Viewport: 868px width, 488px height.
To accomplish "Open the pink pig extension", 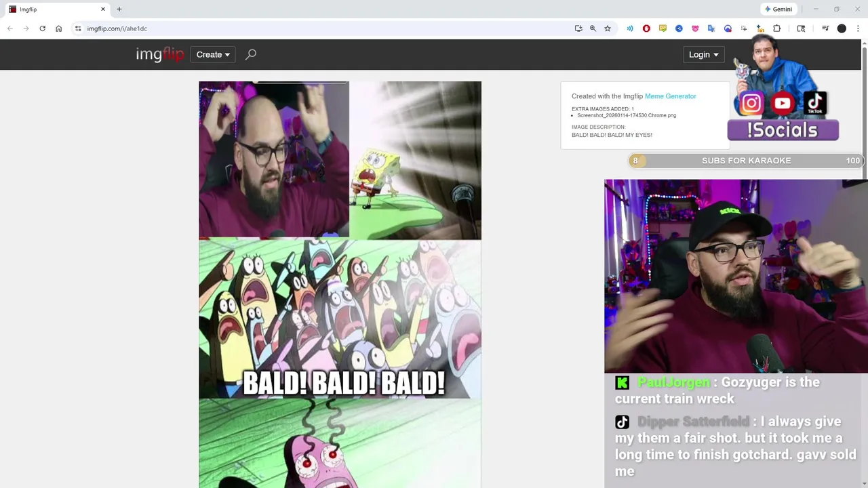I will tap(695, 28).
